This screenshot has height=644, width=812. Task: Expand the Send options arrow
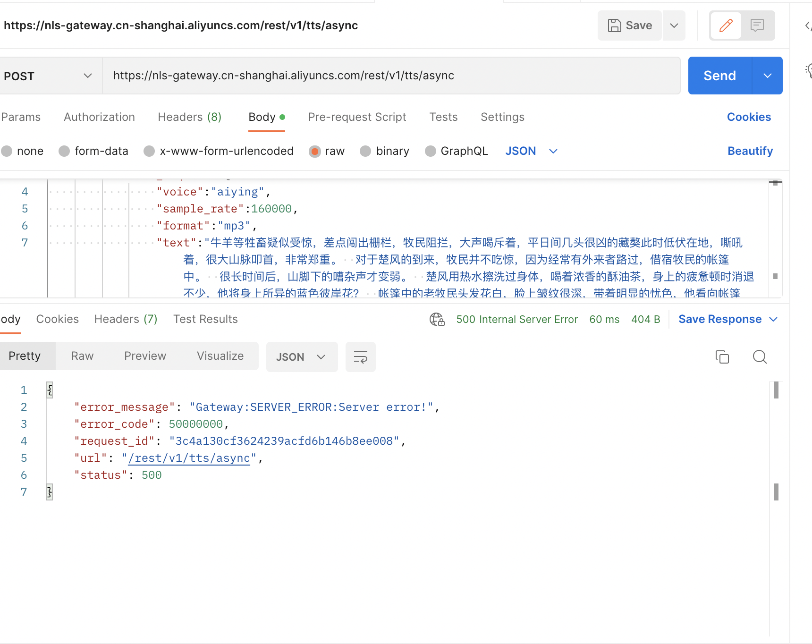click(x=768, y=76)
